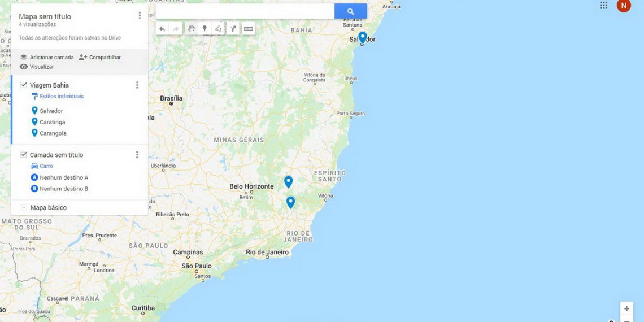Screen dimensions: 644x322
Task: Click the map search input field
Action: pos(245,11)
